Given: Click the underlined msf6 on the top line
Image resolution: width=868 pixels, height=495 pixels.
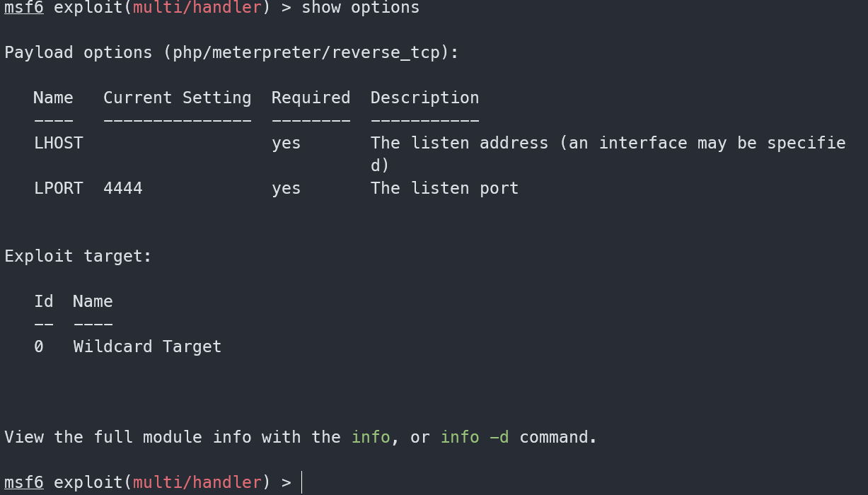Looking at the screenshot, I should point(24,8).
